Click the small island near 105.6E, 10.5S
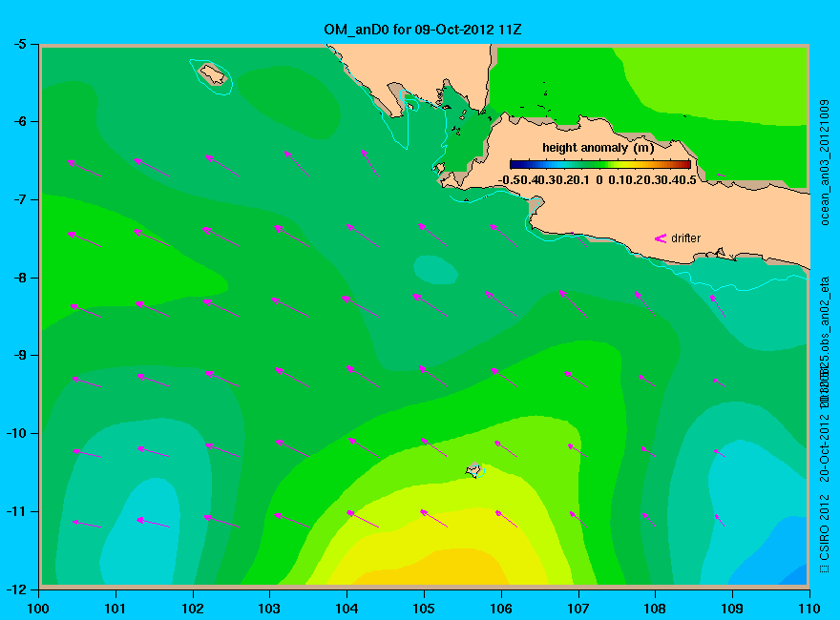Viewport: 840px width, 620px height. [x=474, y=469]
